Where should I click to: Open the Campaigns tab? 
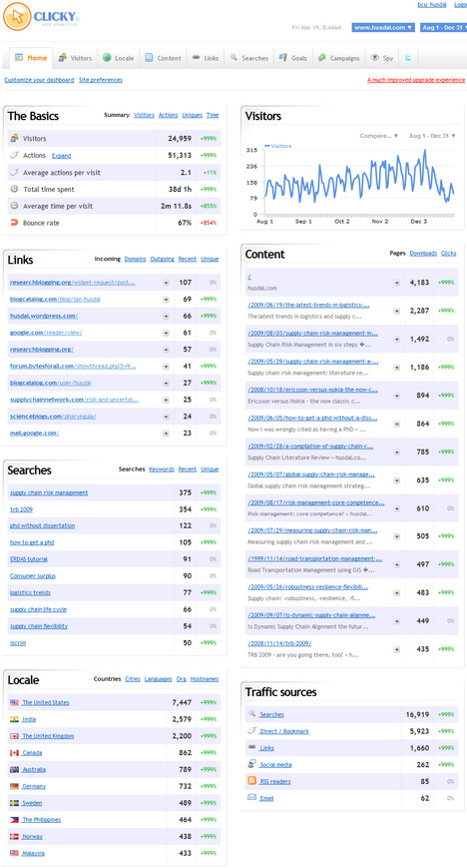coord(339,58)
